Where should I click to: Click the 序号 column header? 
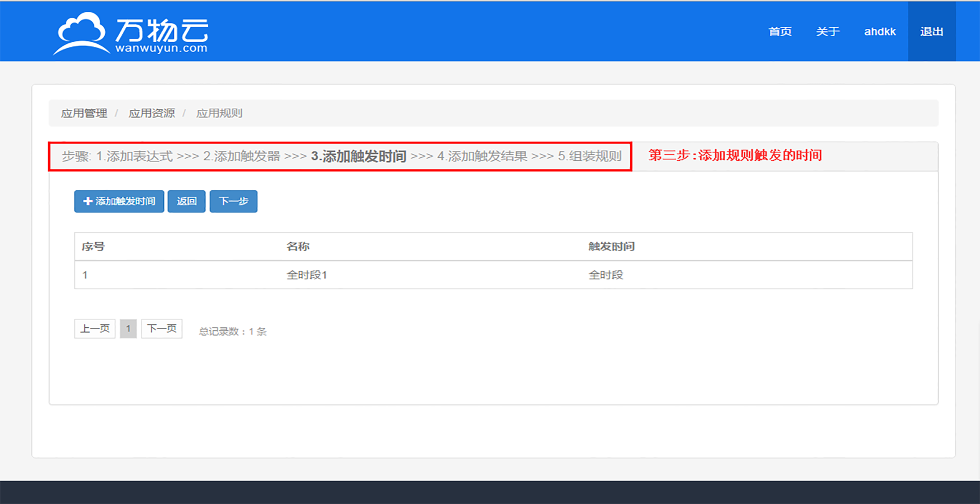(x=93, y=247)
